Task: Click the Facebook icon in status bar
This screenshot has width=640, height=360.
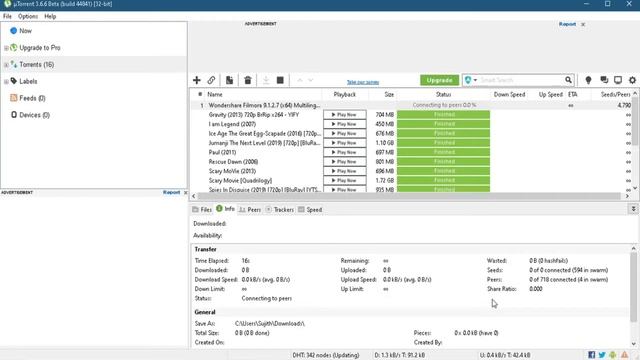Action: 591,355
